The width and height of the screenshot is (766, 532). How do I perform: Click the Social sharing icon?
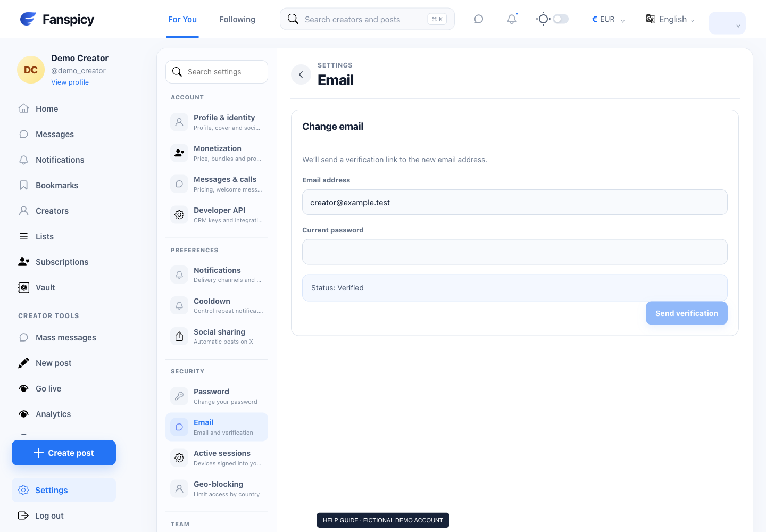(x=179, y=336)
